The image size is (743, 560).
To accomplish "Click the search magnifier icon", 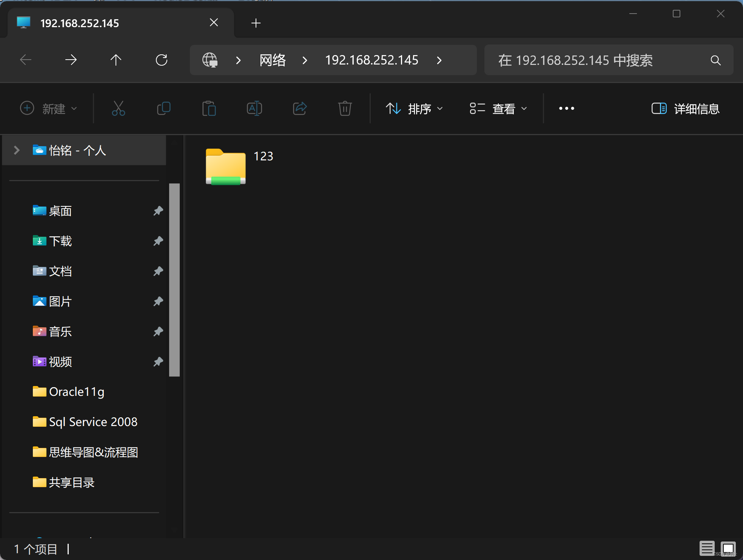I will click(715, 60).
